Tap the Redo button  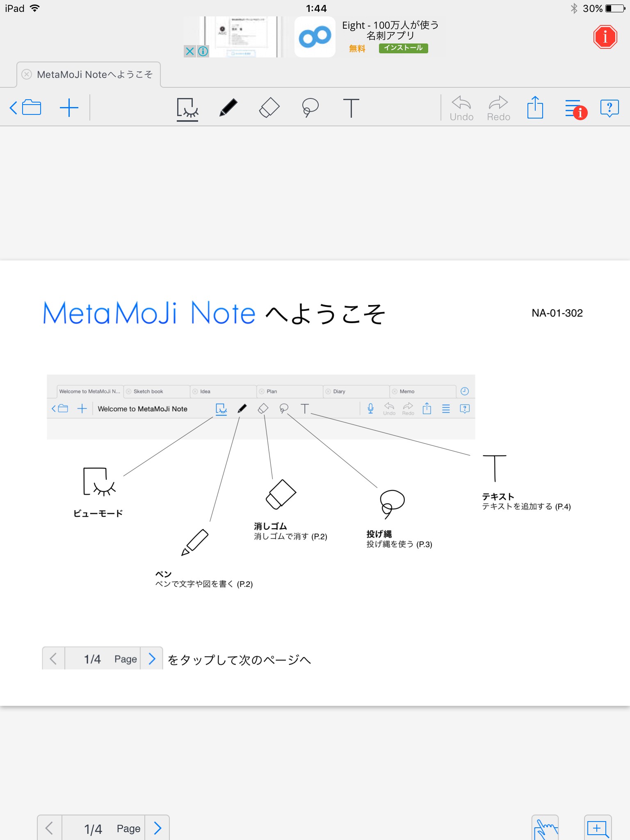click(x=498, y=108)
